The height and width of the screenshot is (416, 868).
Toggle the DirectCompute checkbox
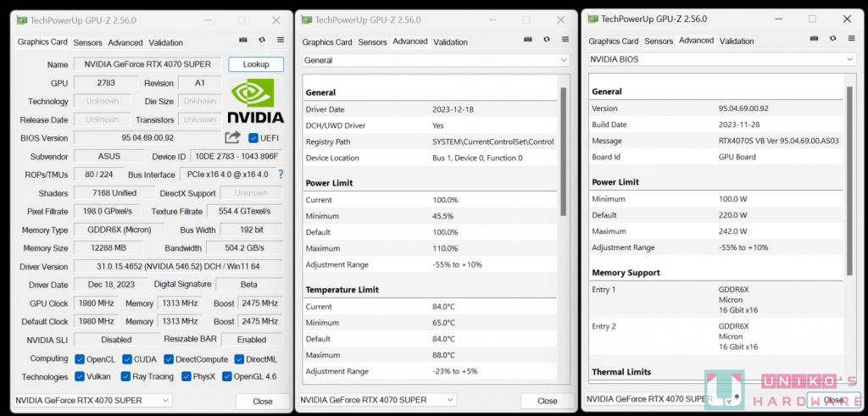(169, 359)
